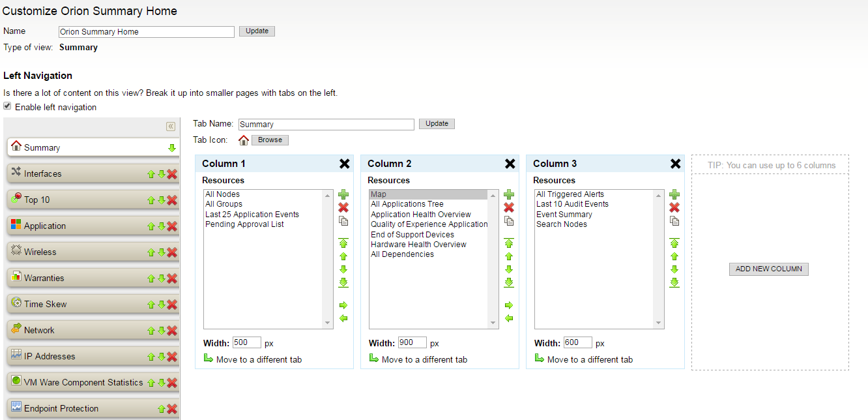Focus the view Name input field
The width and height of the screenshot is (868, 420).
[x=146, y=32]
